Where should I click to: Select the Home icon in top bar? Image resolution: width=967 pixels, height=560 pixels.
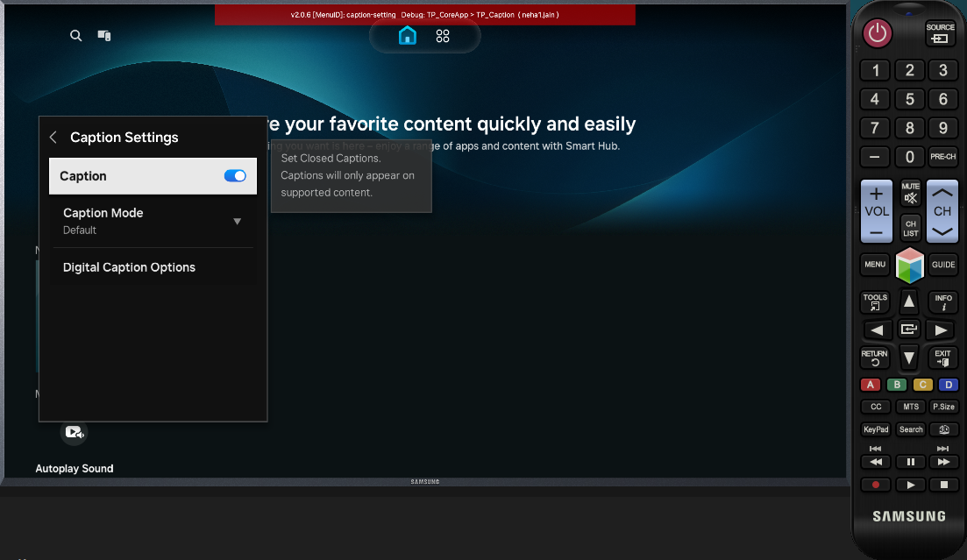[x=407, y=36]
